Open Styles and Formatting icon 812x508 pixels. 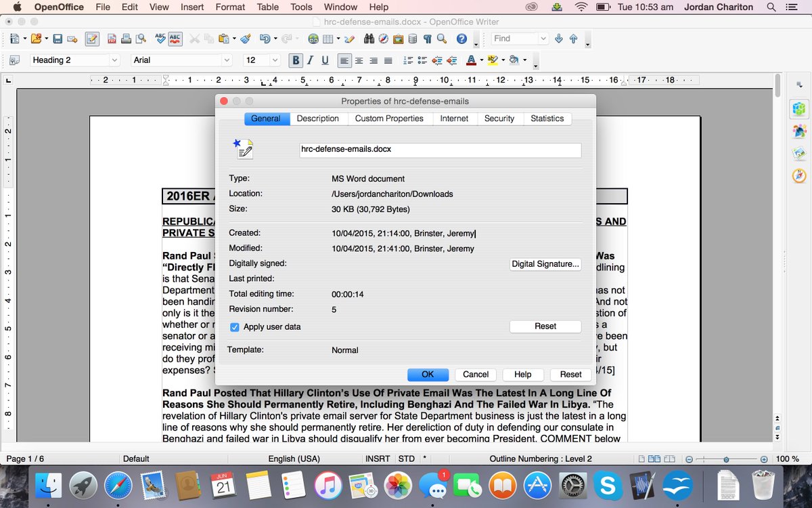click(14, 60)
